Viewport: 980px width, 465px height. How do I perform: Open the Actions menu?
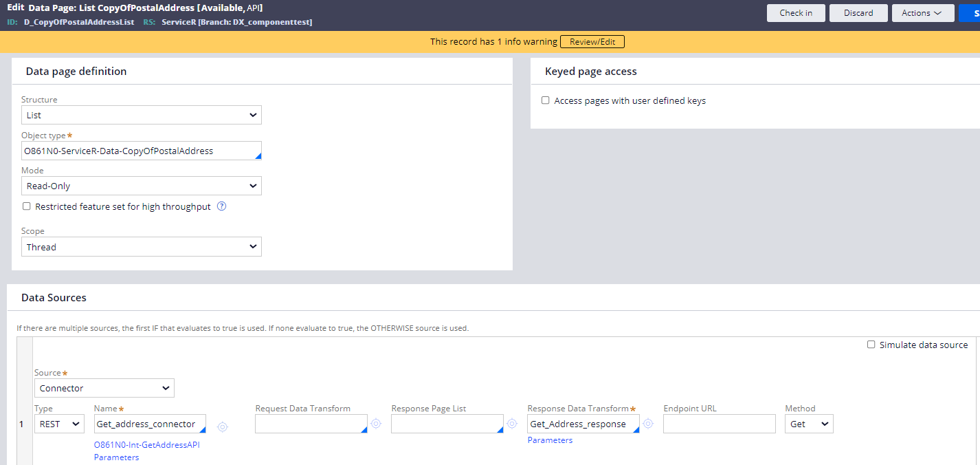(923, 12)
